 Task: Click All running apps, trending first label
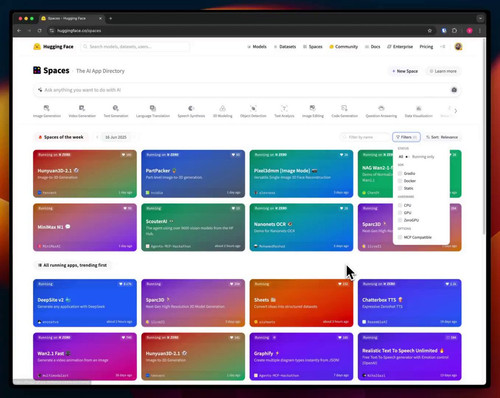pyautogui.click(x=72, y=265)
